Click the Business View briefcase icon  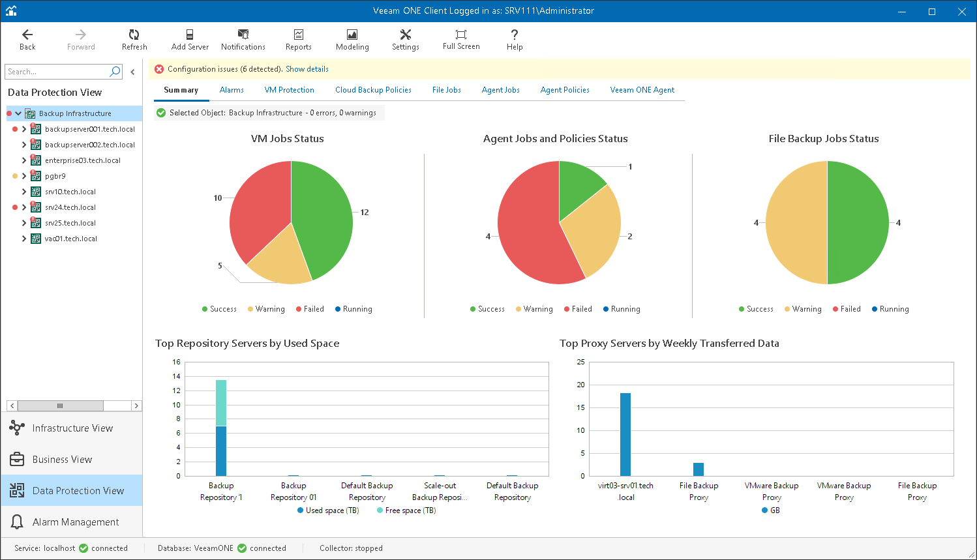coord(17,460)
